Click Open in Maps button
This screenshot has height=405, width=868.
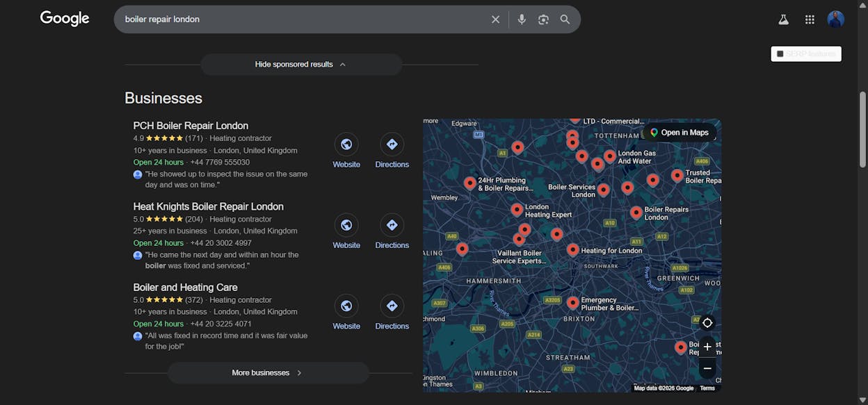click(680, 133)
